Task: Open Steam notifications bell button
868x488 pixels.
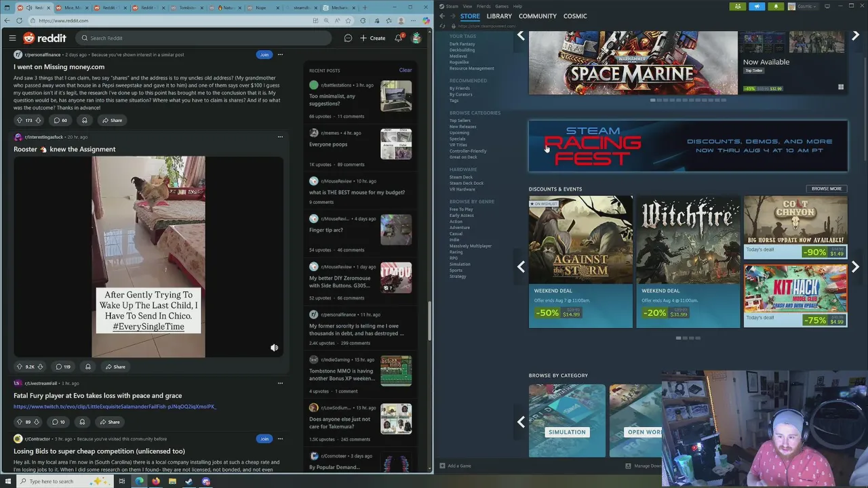Action: click(776, 6)
